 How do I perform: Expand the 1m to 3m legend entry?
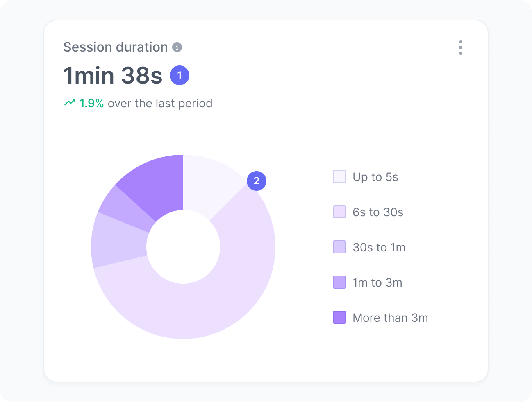377,282
